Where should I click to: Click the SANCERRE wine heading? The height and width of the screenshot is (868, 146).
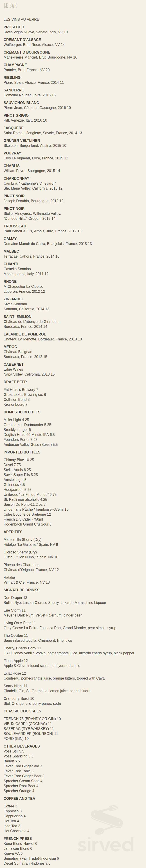(14, 90)
